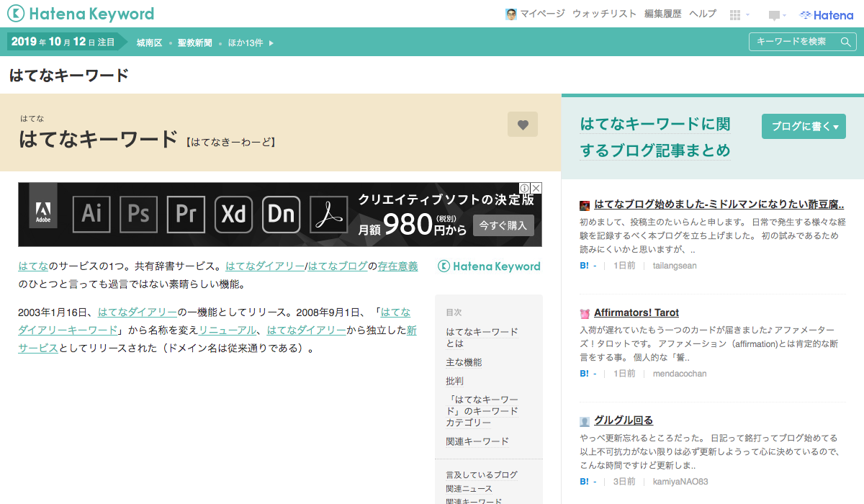The image size is (864, 504).
Task: Open the はてなキーワードに関するブログ記事まとめ heading
Action: coord(655,137)
